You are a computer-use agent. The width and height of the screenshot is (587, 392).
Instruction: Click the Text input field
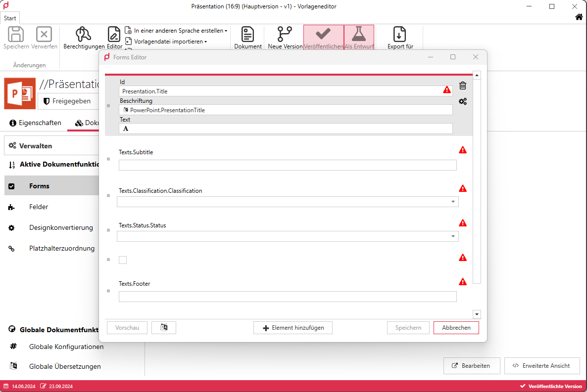(286, 129)
